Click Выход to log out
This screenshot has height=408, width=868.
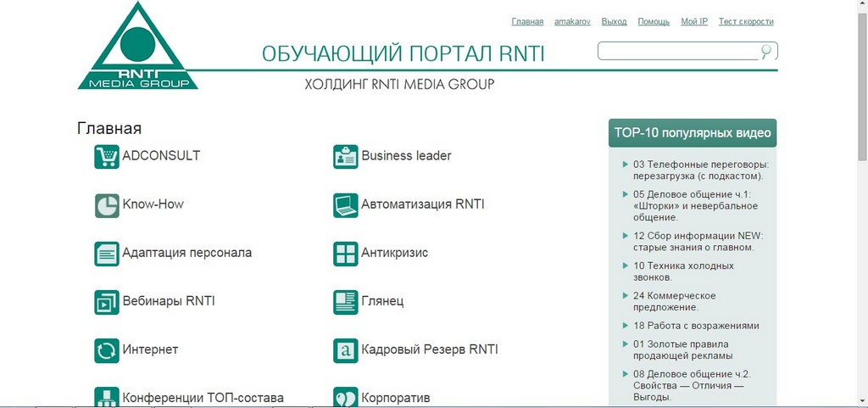point(614,21)
